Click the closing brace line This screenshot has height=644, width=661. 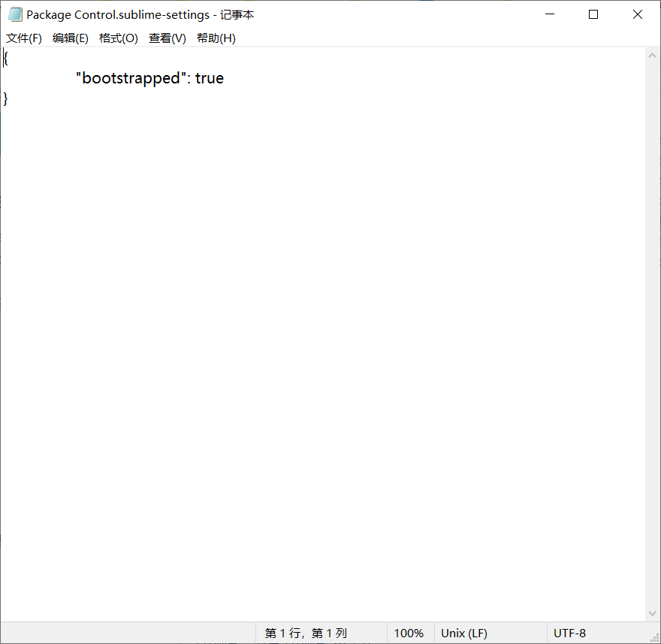(5, 99)
